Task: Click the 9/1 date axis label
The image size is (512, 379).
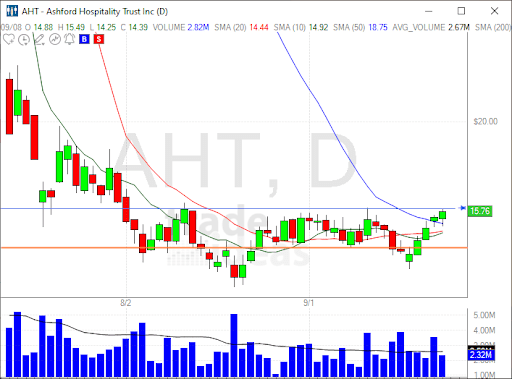Action: [x=308, y=303]
